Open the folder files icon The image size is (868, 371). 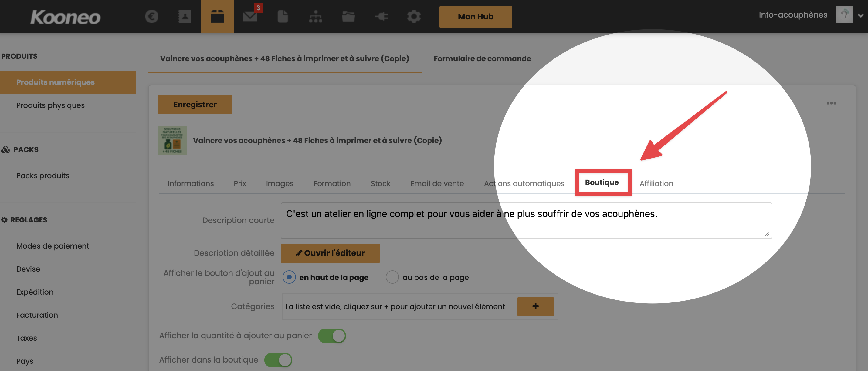pyautogui.click(x=348, y=16)
